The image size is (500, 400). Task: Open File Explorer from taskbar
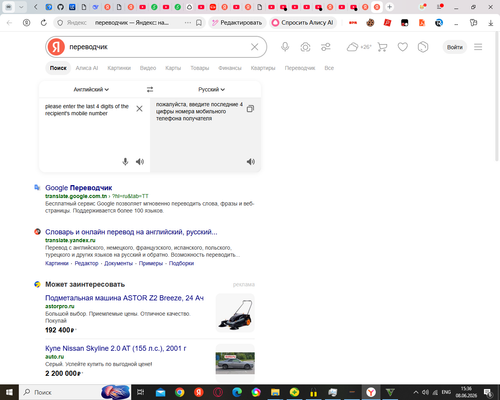tap(275, 392)
